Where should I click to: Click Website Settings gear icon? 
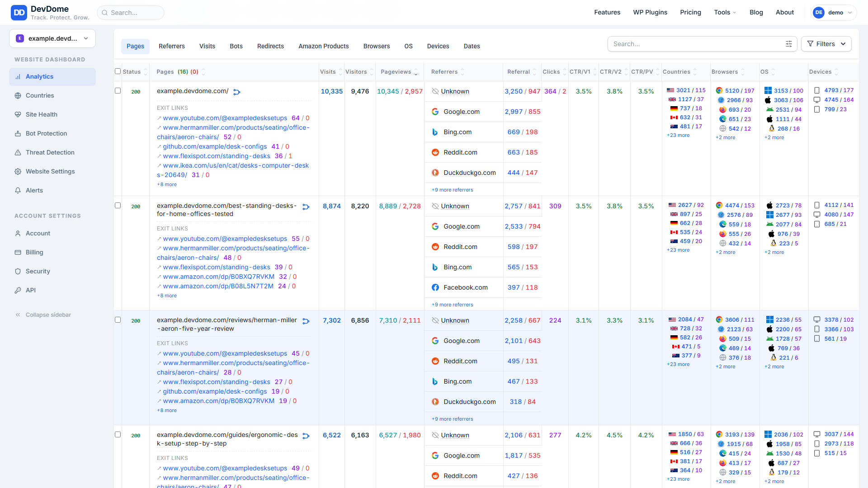pos(18,172)
